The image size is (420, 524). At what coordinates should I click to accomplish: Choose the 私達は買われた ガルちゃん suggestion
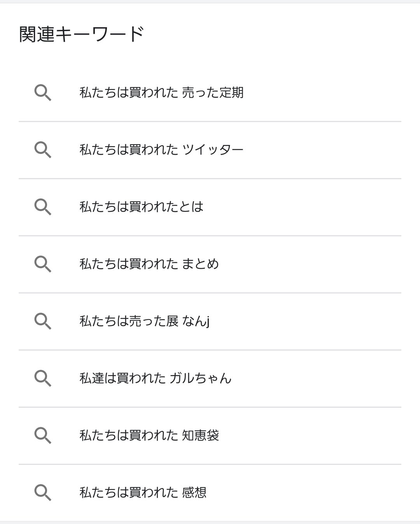[155, 378]
